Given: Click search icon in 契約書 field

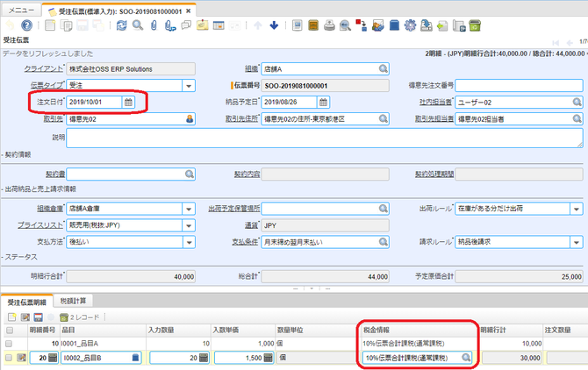Looking at the screenshot, I should 190,174.
